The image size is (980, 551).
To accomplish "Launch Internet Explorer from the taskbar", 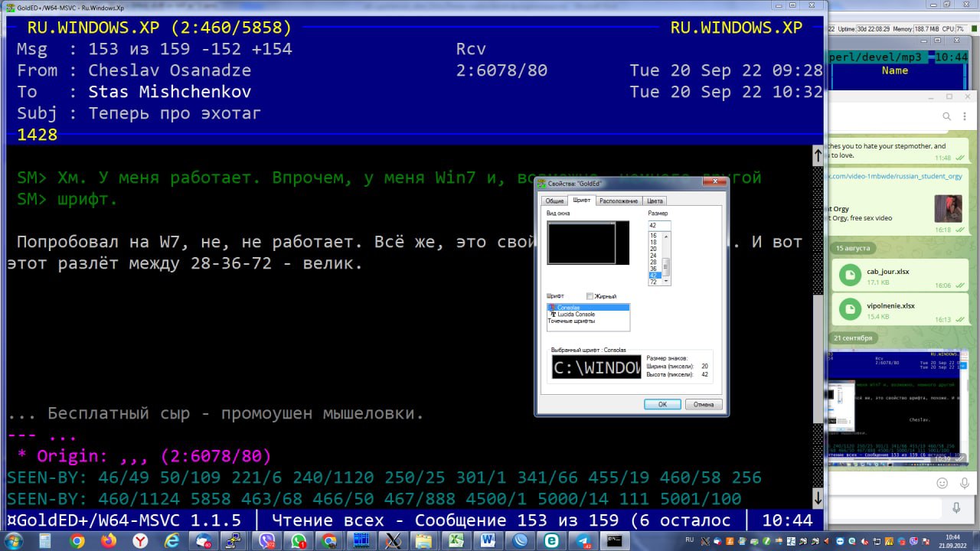I will [x=172, y=541].
